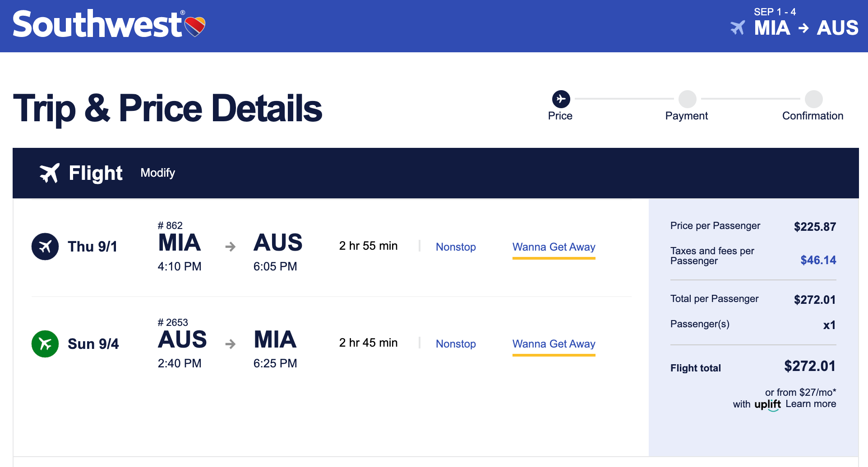868x467 pixels.
Task: Open Wanna Get Away fare for departing flight
Action: pos(554,247)
